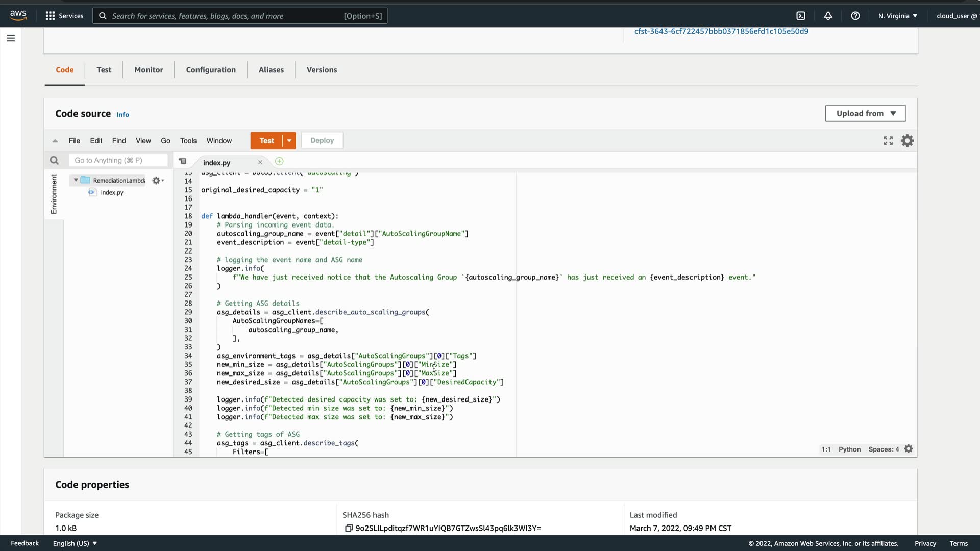Add new editor tab plus icon
The height and width of the screenshot is (551, 980).
pyautogui.click(x=279, y=162)
